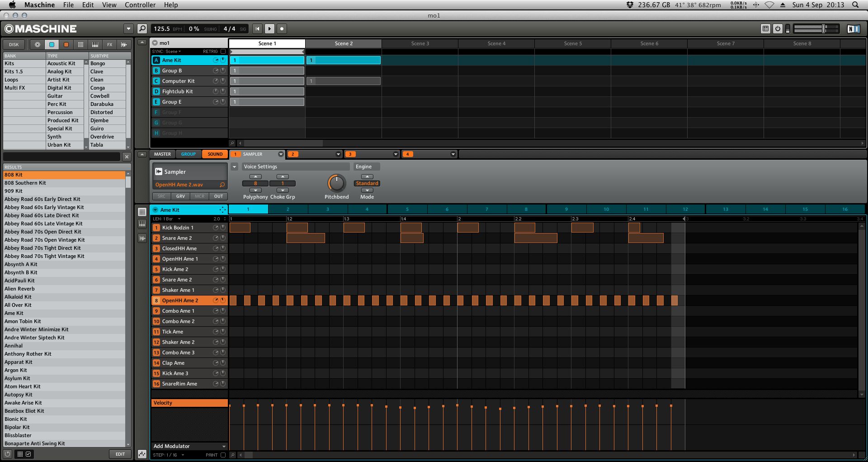Click the browser grid view icon at bottom
Viewport: 868px width, 462px height.
(20, 454)
